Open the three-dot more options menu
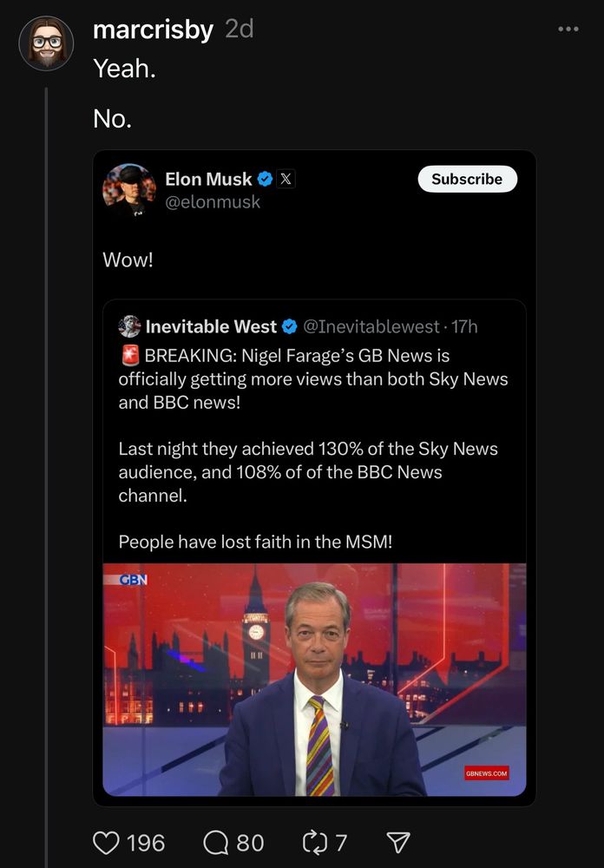Screen dimensions: 604x868 click(x=568, y=29)
